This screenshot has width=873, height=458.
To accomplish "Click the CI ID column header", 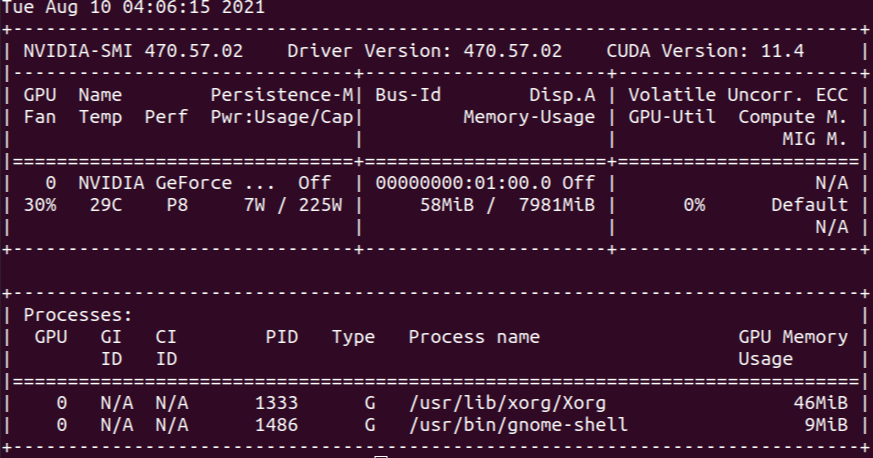I will [x=166, y=348].
